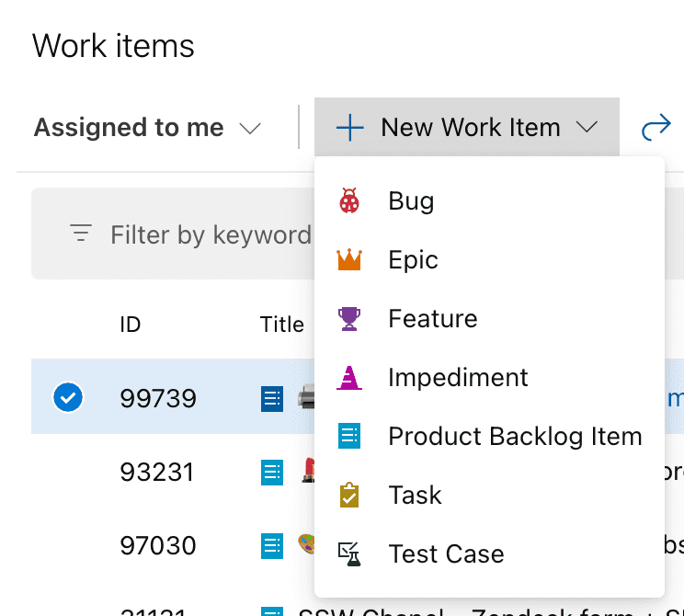Click the arrow icon right of New Work Item
The height and width of the screenshot is (616, 684).
655,127
